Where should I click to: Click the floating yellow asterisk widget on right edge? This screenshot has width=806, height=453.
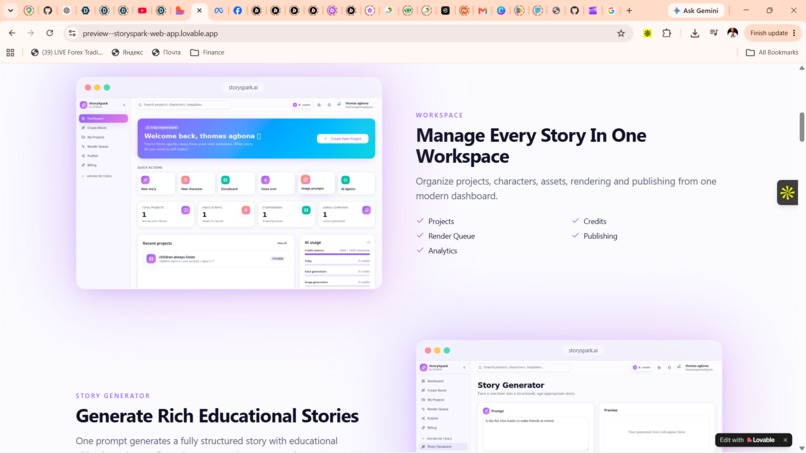(787, 193)
